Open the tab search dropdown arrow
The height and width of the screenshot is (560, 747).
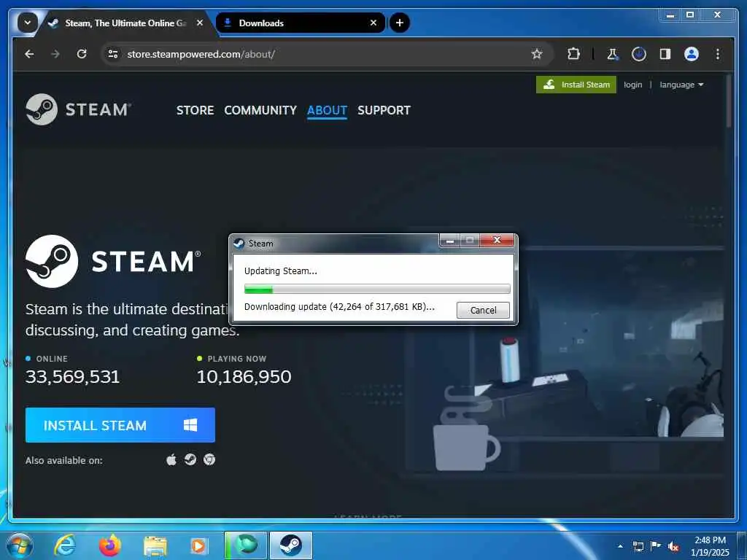tap(28, 23)
